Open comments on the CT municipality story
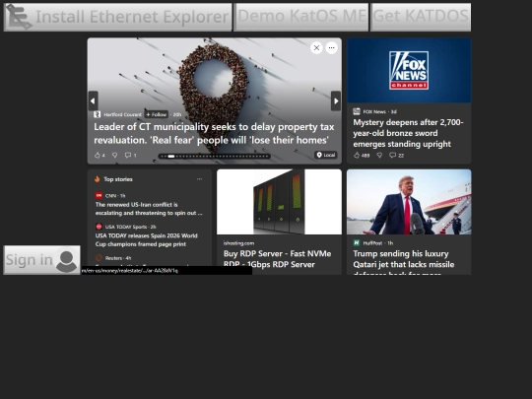 point(131,156)
